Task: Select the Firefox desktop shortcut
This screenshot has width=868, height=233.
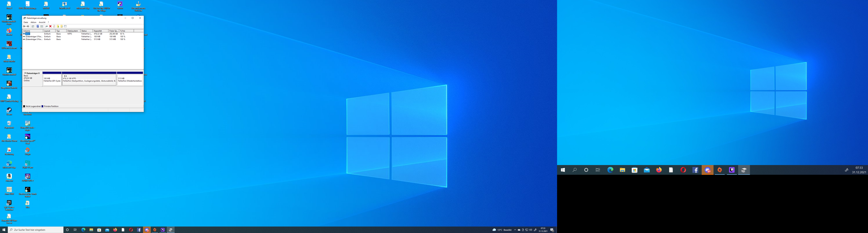Action: click(9, 32)
